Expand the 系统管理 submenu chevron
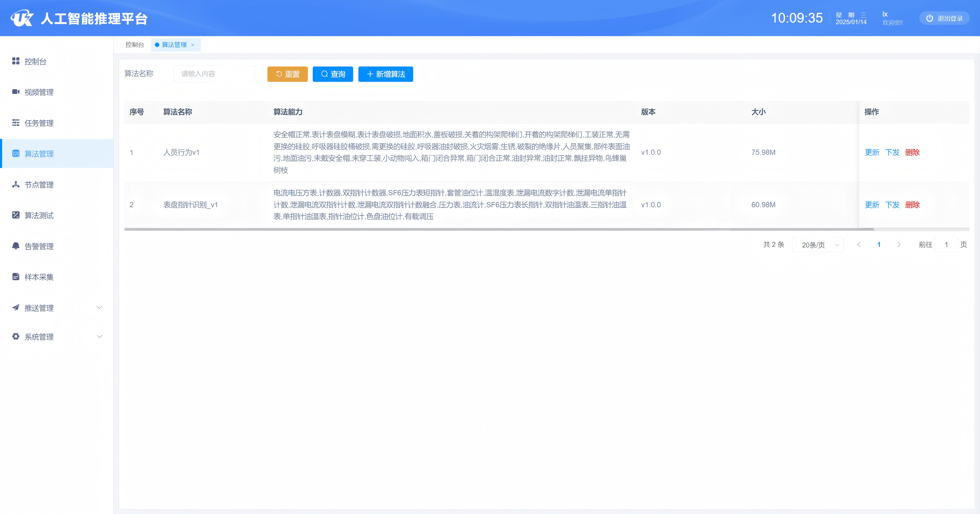980x514 pixels. (x=99, y=336)
